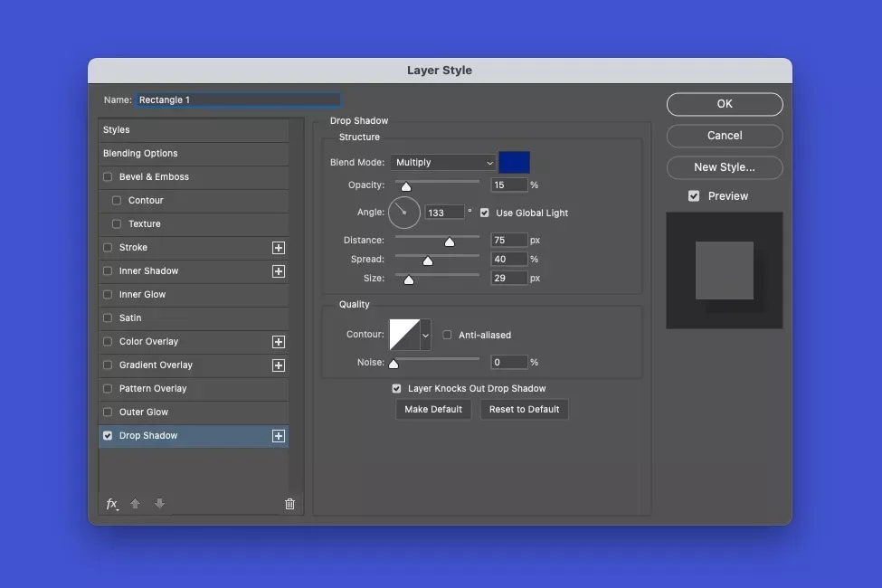The image size is (882, 588).
Task: Enable the Bevel & Emboss checkbox
Action: pos(109,177)
